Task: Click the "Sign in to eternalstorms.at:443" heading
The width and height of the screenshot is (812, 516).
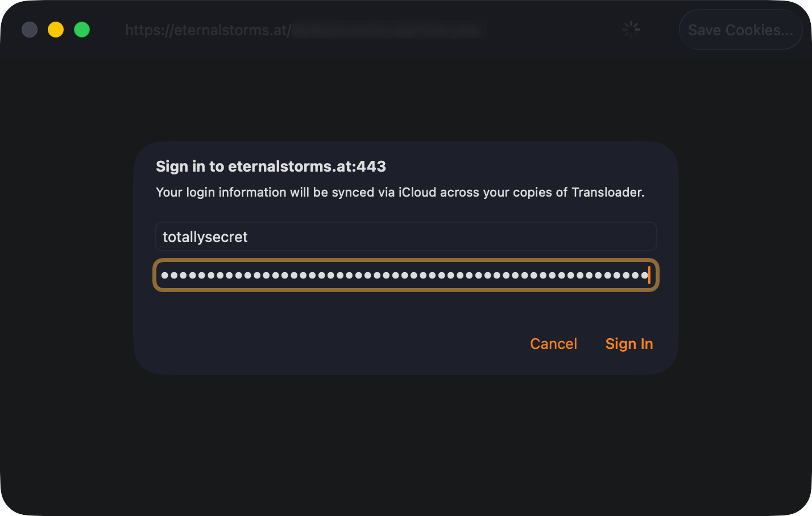Action: 271,167
